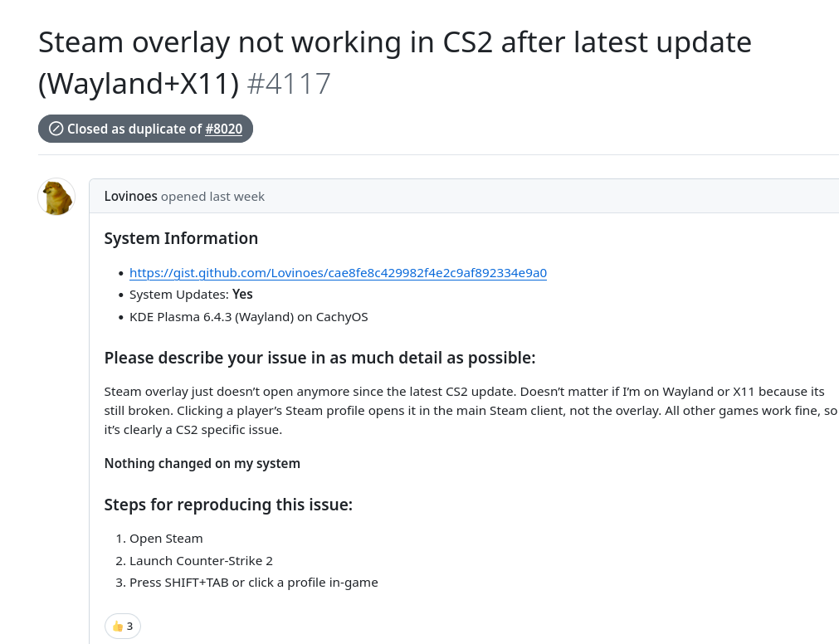
Task: Click the 'Steps for reproducing this issue' heading
Action: point(228,505)
